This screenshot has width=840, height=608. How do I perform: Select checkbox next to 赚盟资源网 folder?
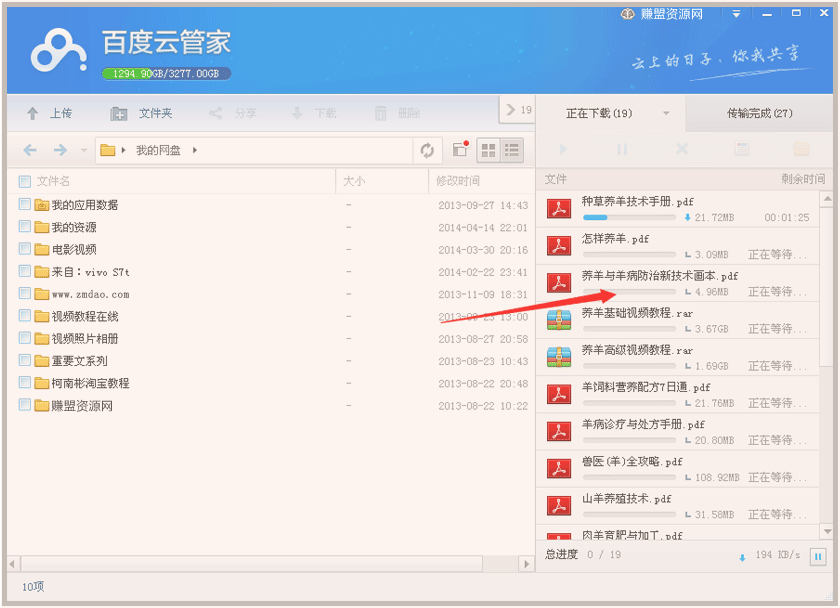coord(25,406)
